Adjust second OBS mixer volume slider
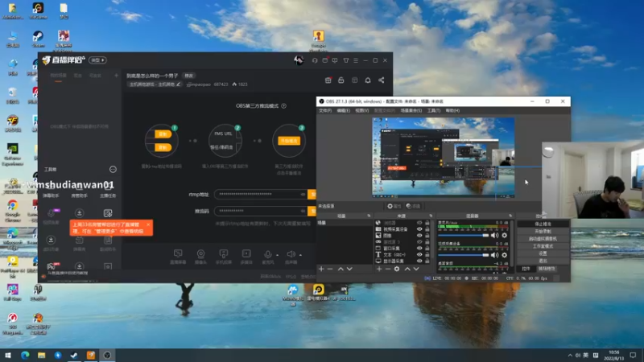The width and height of the screenshot is (644, 362). (464, 255)
